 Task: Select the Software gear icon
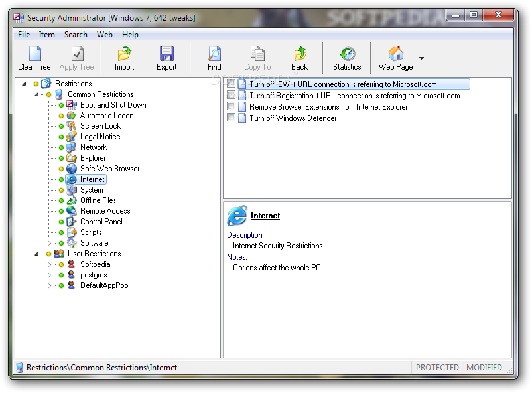click(72, 243)
